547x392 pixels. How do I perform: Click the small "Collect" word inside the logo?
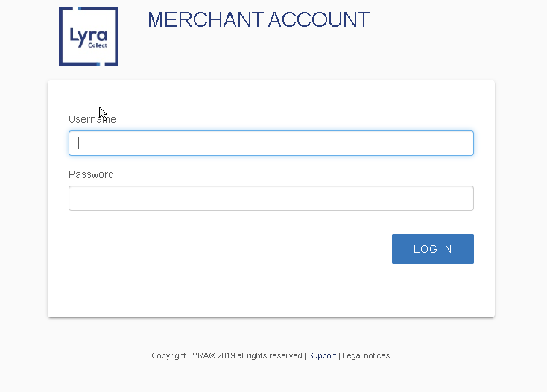(98, 45)
